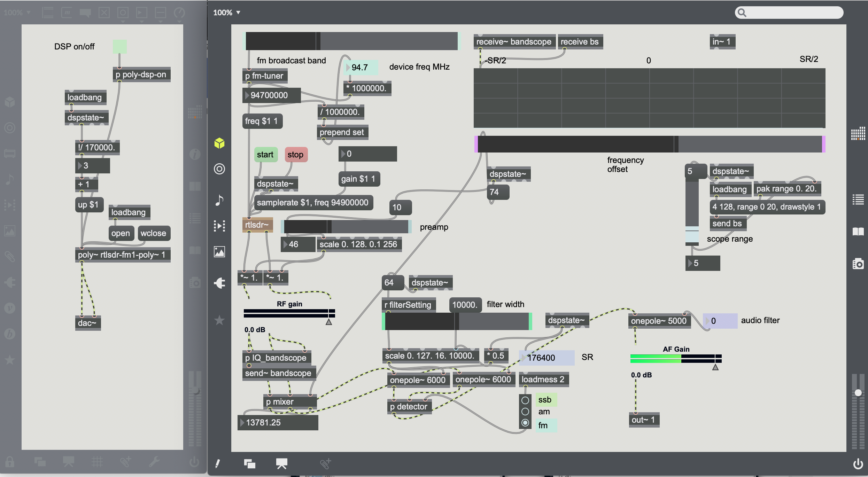
Task: Open the Snapshots camera icon in right sidebar
Action: pyautogui.click(x=858, y=264)
